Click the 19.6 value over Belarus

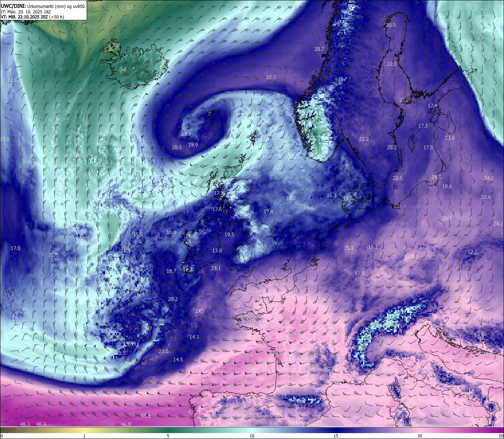click(x=447, y=186)
